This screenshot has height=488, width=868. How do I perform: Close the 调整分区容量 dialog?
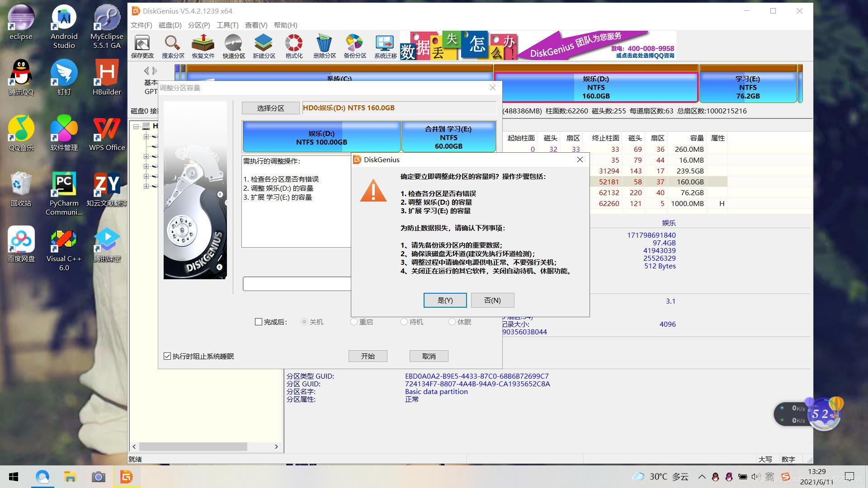click(x=493, y=88)
